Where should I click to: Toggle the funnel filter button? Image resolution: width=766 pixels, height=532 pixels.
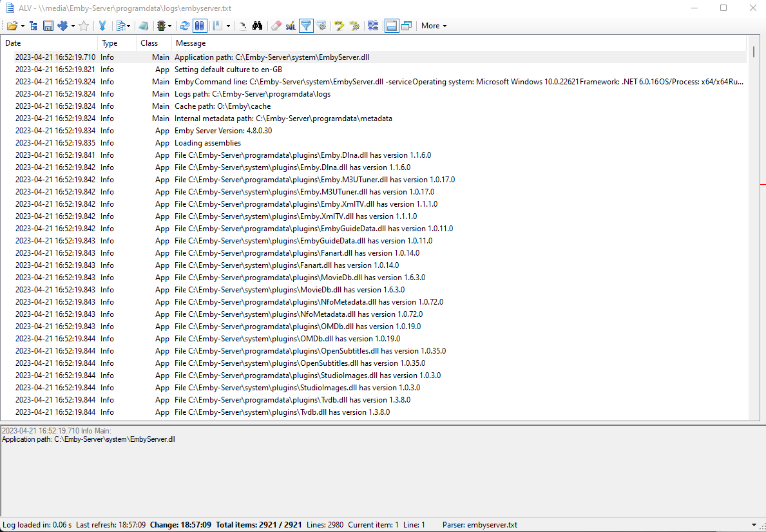click(x=306, y=26)
